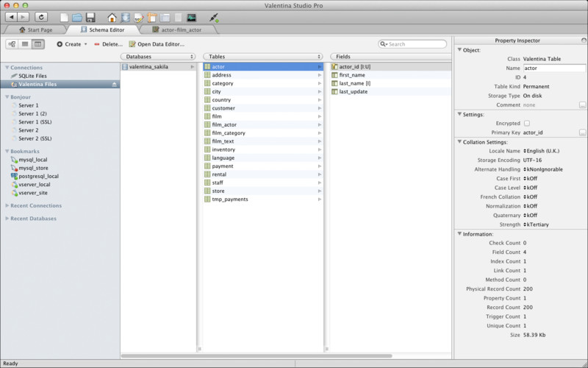This screenshot has height=368, width=588.
Task: Toggle the Encrypted checkbox
Action: pos(526,123)
